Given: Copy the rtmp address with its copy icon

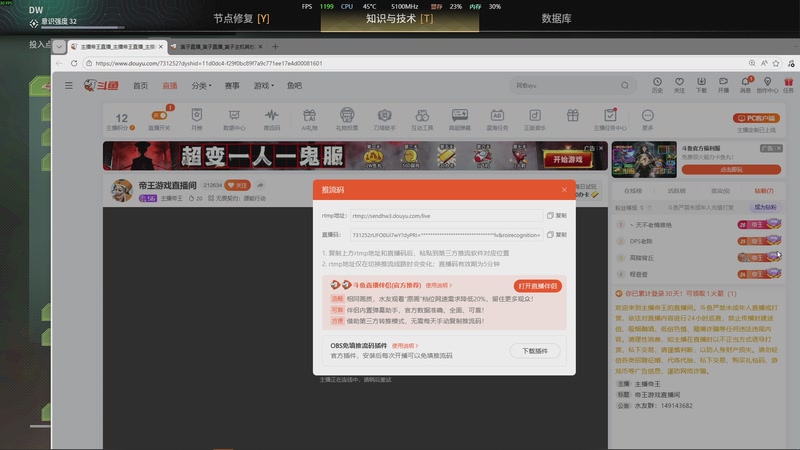Looking at the screenshot, I should (x=551, y=216).
